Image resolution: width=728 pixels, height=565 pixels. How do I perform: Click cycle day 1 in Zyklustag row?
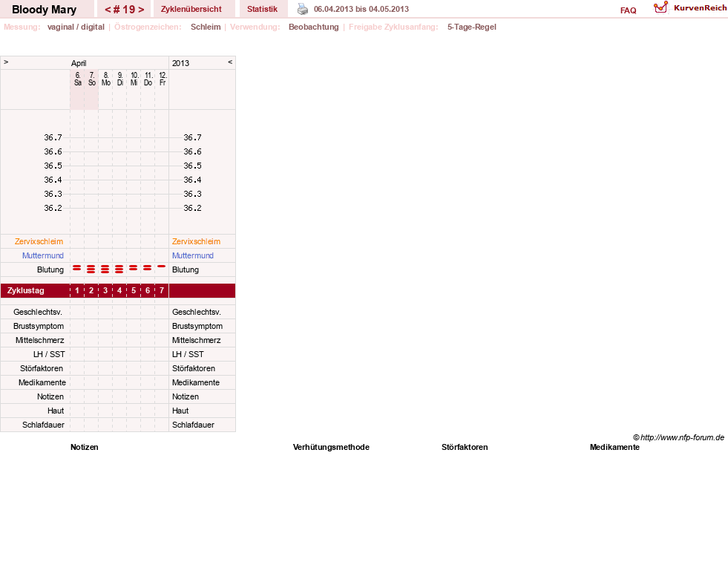pyautogui.click(x=77, y=290)
